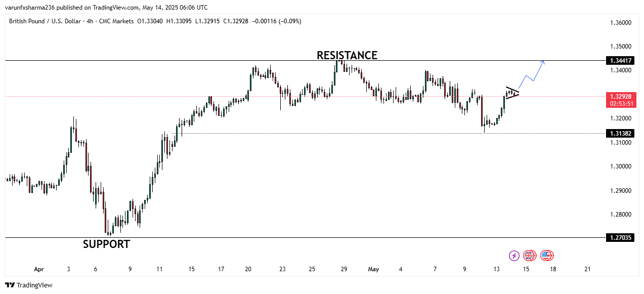Click the TradingView logo at bottom left
This screenshot has height=294, width=644.
pyautogui.click(x=29, y=285)
